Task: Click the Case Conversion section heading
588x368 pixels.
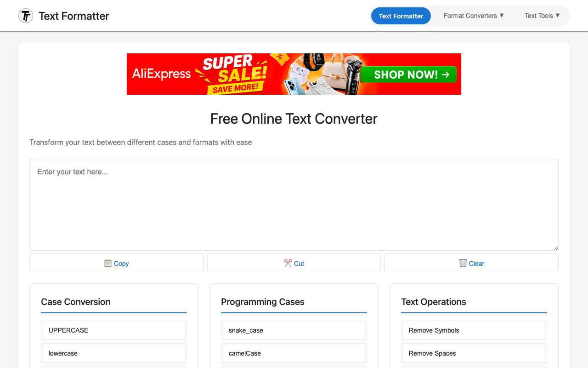Action: 76,302
